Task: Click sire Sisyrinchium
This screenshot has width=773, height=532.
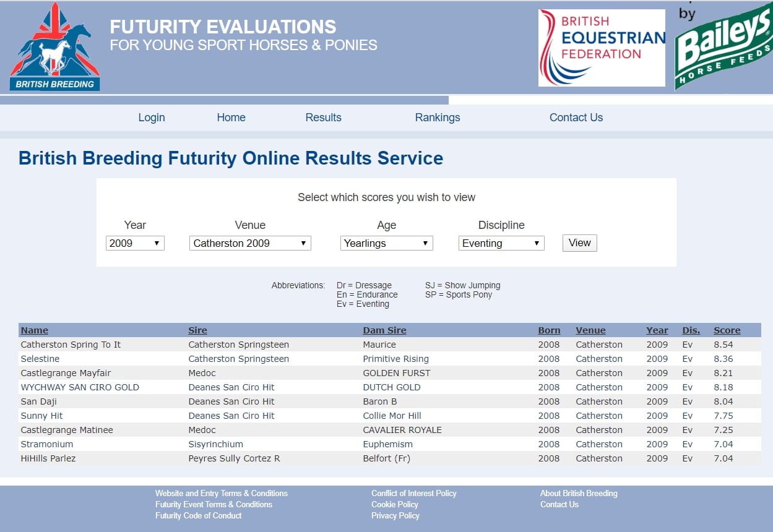Action: click(x=216, y=444)
